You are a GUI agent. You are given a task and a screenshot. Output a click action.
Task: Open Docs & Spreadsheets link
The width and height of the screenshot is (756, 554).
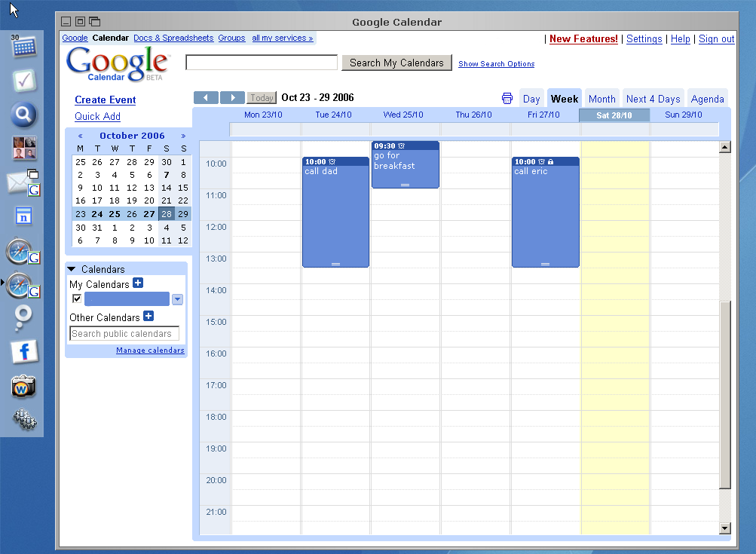pyautogui.click(x=173, y=38)
